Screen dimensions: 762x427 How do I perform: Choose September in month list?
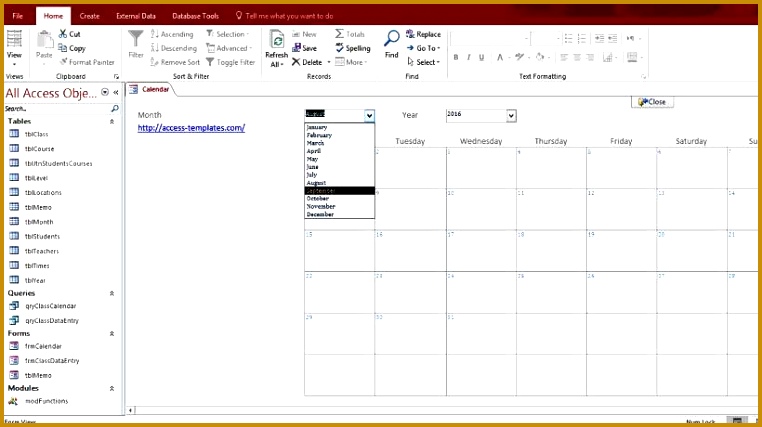pyautogui.click(x=339, y=191)
